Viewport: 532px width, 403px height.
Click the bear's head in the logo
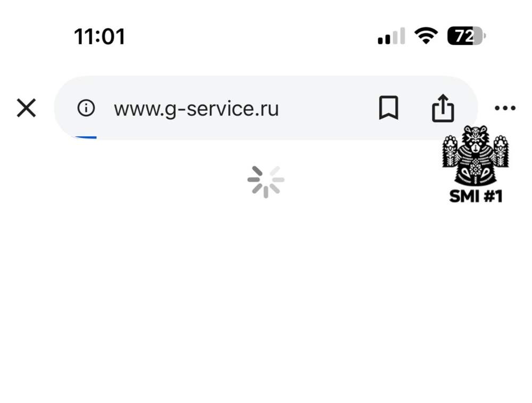[476, 138]
